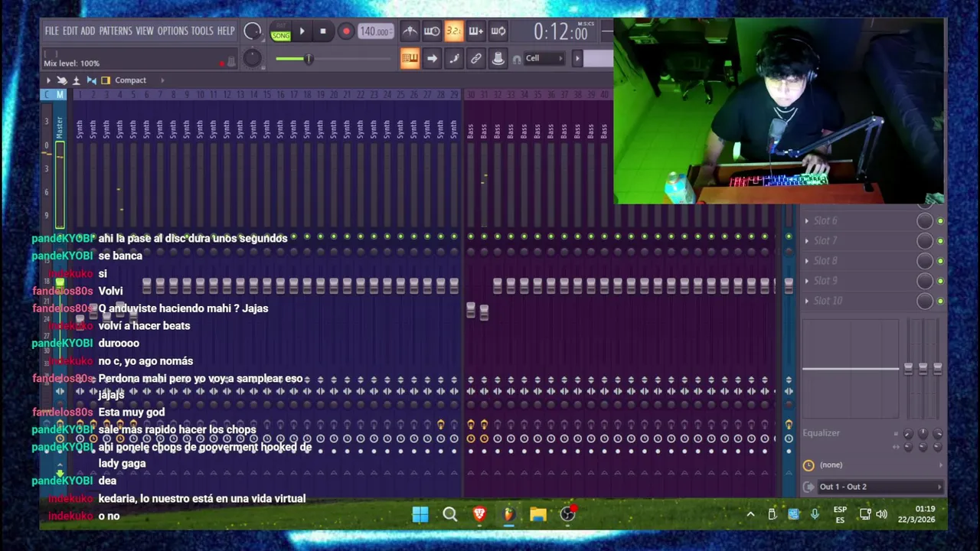
Task: Open the VIEW menu
Action: (x=145, y=31)
